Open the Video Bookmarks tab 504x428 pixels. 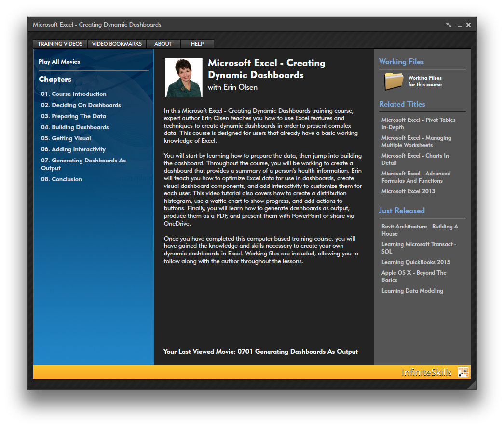pyautogui.click(x=117, y=44)
